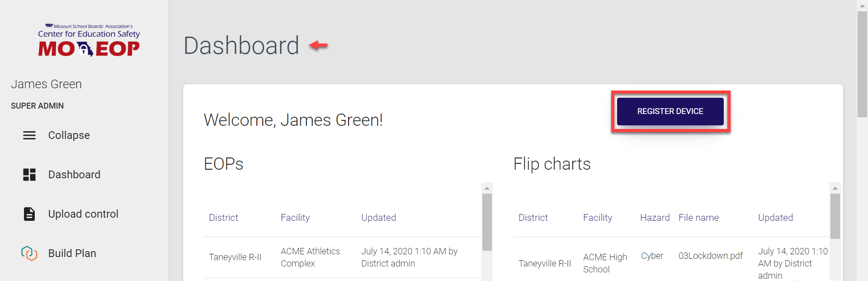Sort EOPs table by District
Viewport: 868px width, 281px height.
223,218
